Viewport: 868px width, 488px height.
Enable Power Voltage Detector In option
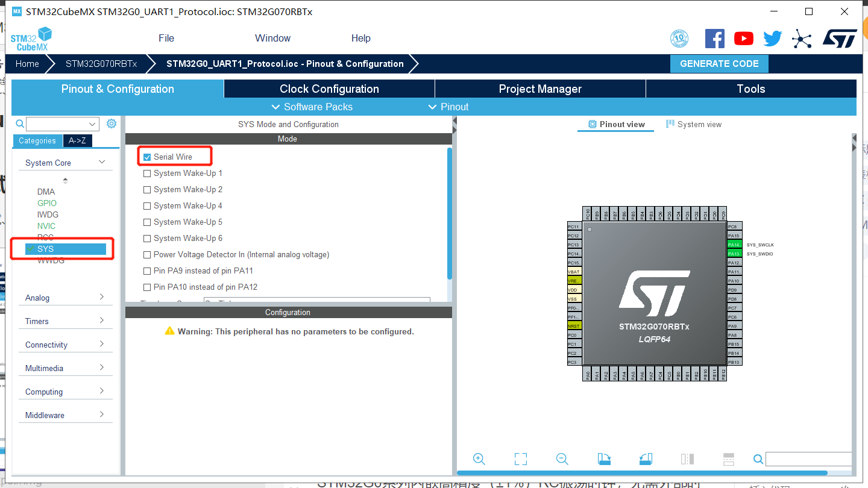click(x=146, y=254)
